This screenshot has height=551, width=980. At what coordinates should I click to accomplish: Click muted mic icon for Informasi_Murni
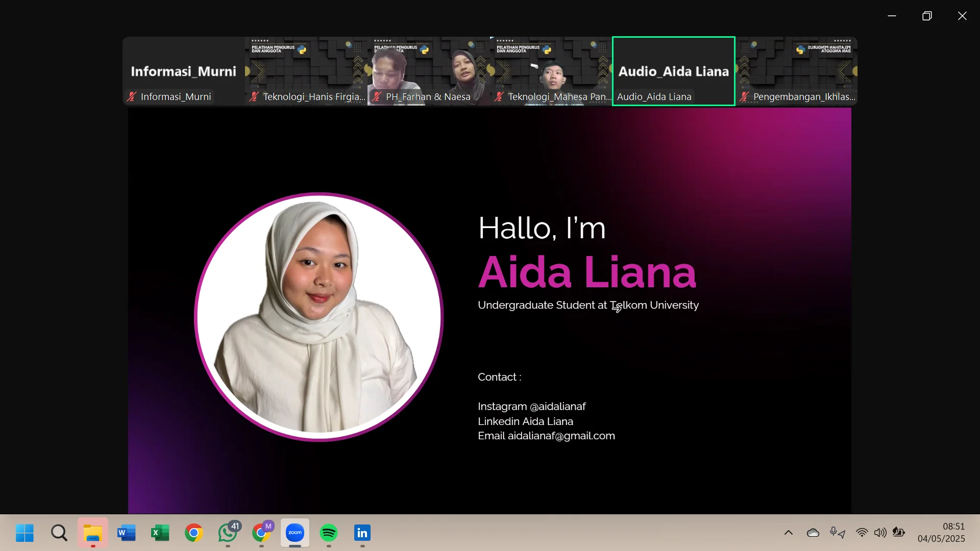coord(132,96)
